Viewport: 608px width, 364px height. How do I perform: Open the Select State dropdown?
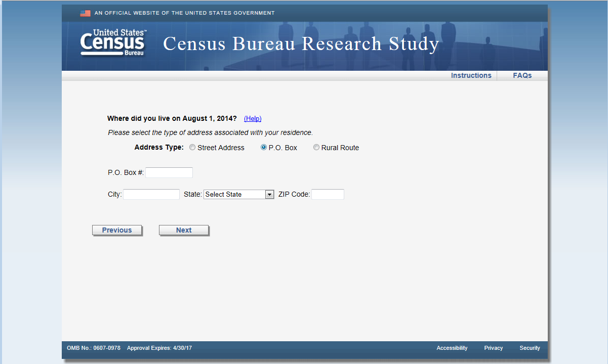point(238,194)
